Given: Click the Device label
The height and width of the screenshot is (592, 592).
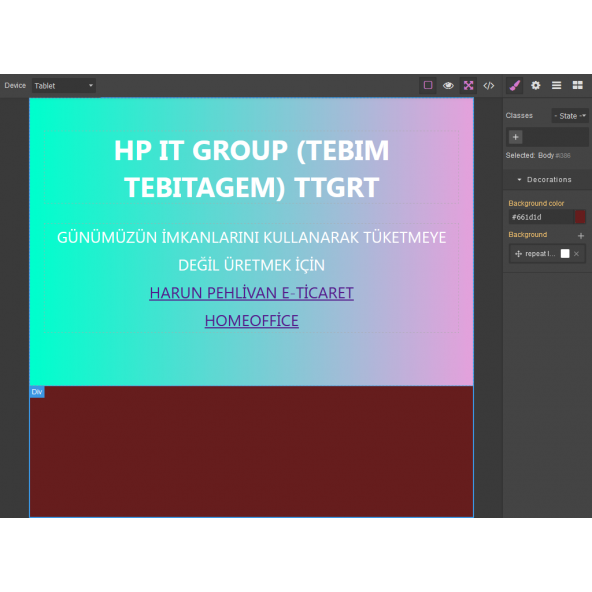Looking at the screenshot, I should (15, 86).
